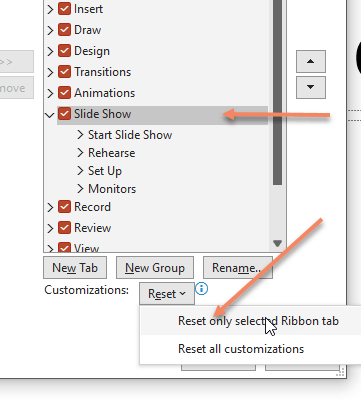The image size is (361, 412).
Task: Expand the Draw tab node
Action: pyautogui.click(x=50, y=30)
